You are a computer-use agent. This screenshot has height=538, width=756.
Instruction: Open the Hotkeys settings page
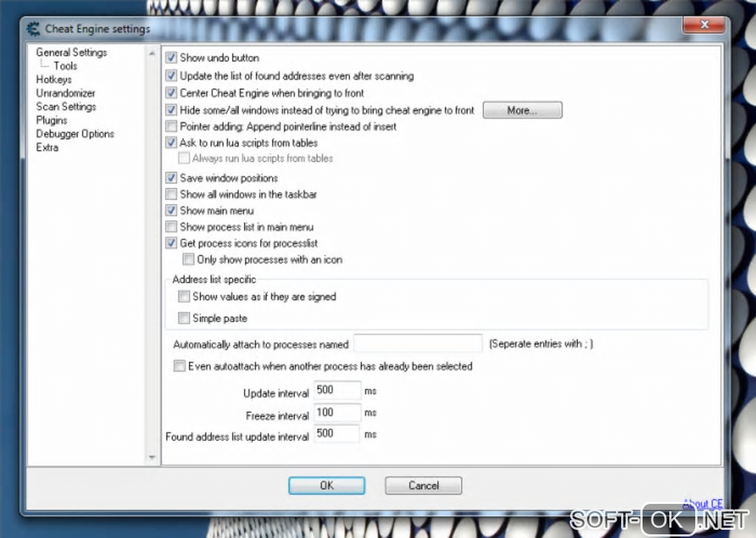click(x=53, y=79)
